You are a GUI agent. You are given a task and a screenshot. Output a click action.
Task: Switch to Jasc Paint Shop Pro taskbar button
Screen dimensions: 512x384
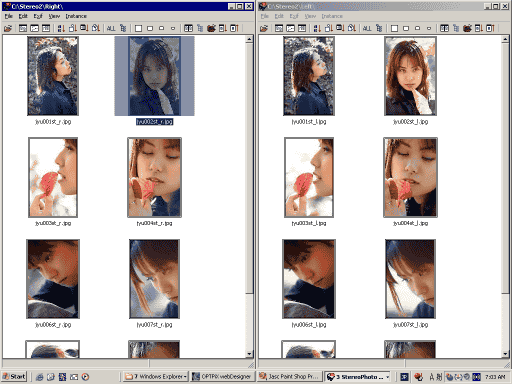(290, 377)
